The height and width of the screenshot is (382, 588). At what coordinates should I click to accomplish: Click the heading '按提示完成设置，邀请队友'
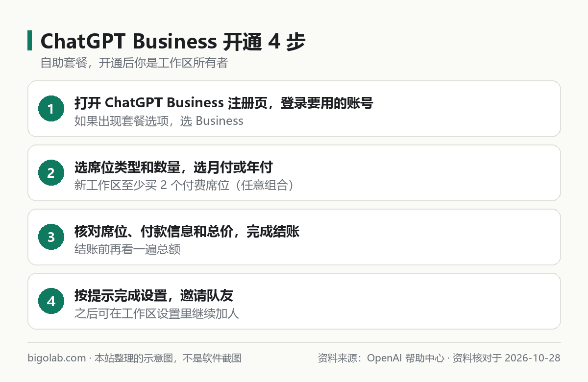[154, 296]
